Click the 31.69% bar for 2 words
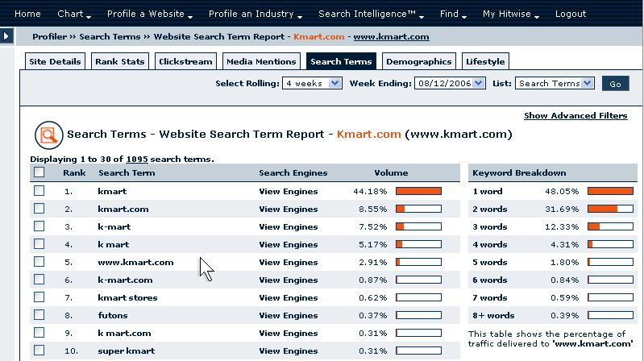Image resolution: width=644 pixels, height=361 pixels. [x=610, y=209]
